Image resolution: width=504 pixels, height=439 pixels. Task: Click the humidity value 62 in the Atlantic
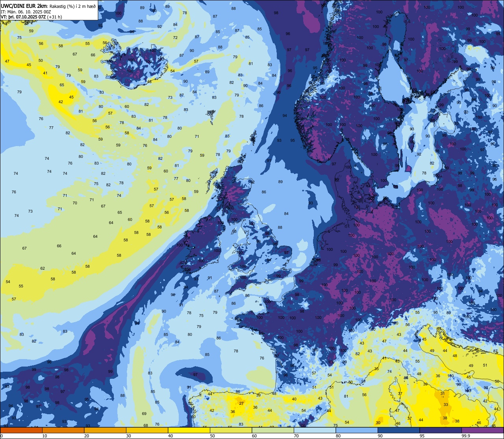43,269
